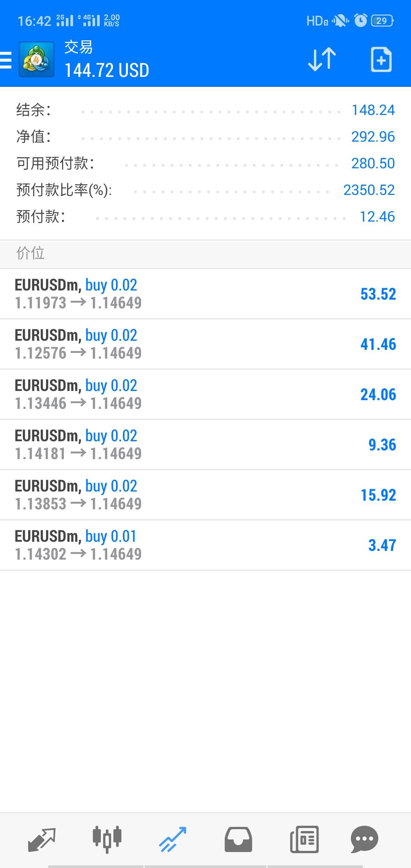Viewport: 411px width, 868px height.
Task: Select EURUSDm buy 0.01 position
Action: (205, 545)
